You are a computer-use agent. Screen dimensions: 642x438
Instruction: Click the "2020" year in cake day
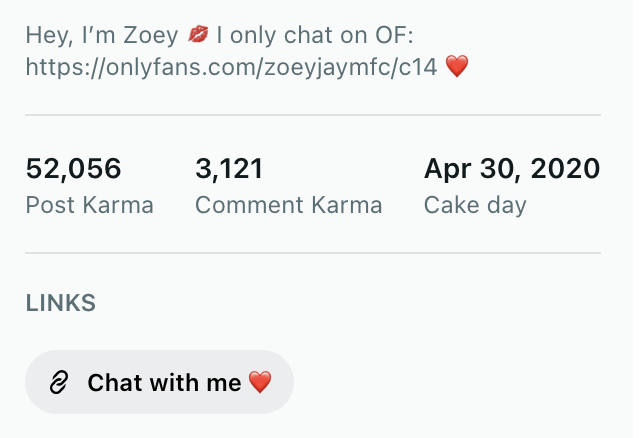coord(566,168)
